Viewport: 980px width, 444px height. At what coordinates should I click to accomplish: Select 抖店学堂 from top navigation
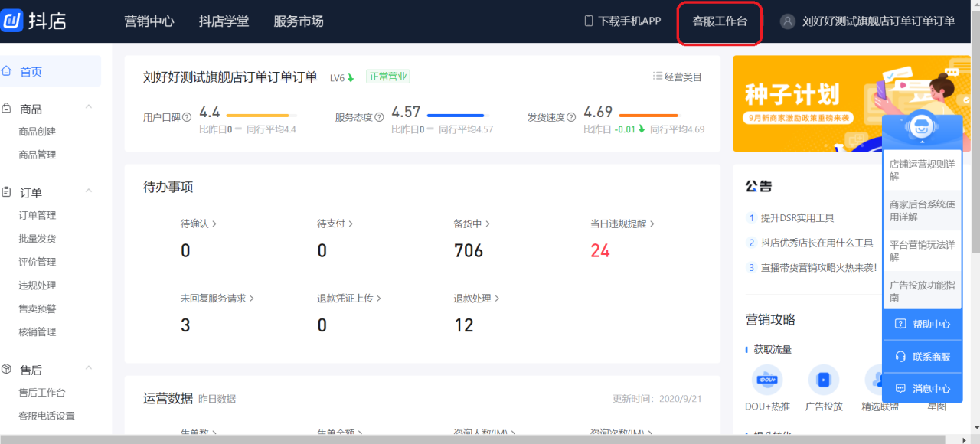(x=222, y=21)
